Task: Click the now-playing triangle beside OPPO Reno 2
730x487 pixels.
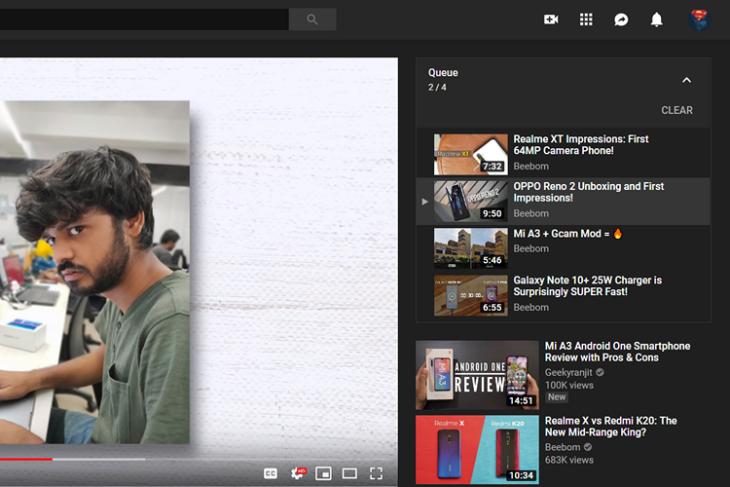Action: 425,202
